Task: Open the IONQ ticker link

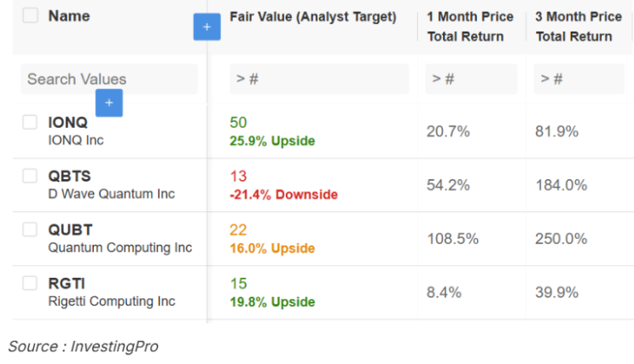Action: pyautogui.click(x=67, y=123)
